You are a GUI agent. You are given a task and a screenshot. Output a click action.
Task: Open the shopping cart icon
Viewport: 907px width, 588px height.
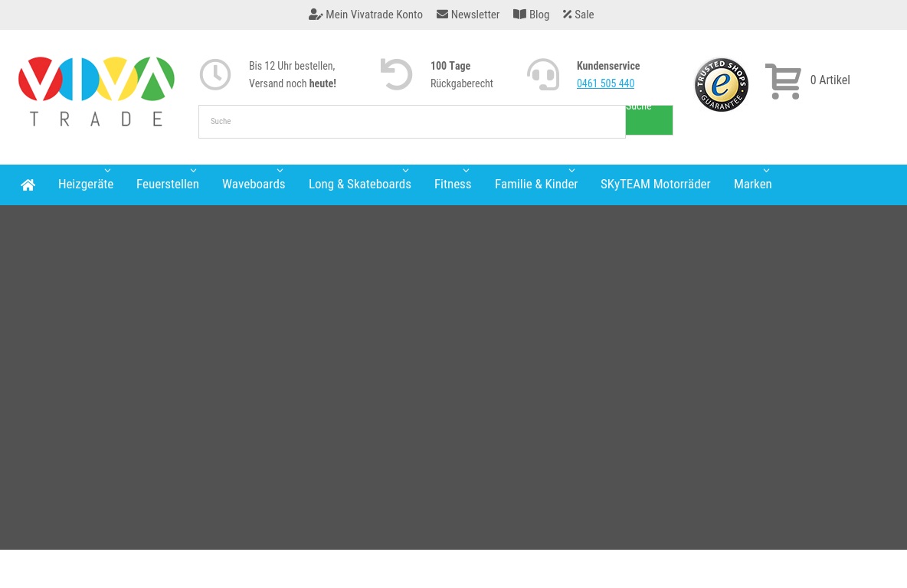pos(783,81)
